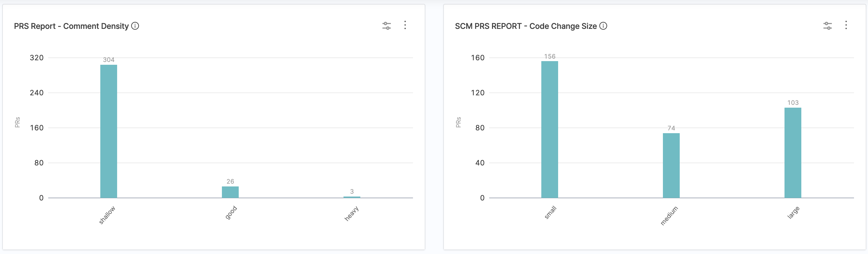868x254 pixels.
Task: Open three-dot menu of Code Change Size widget
Action: [x=846, y=25]
